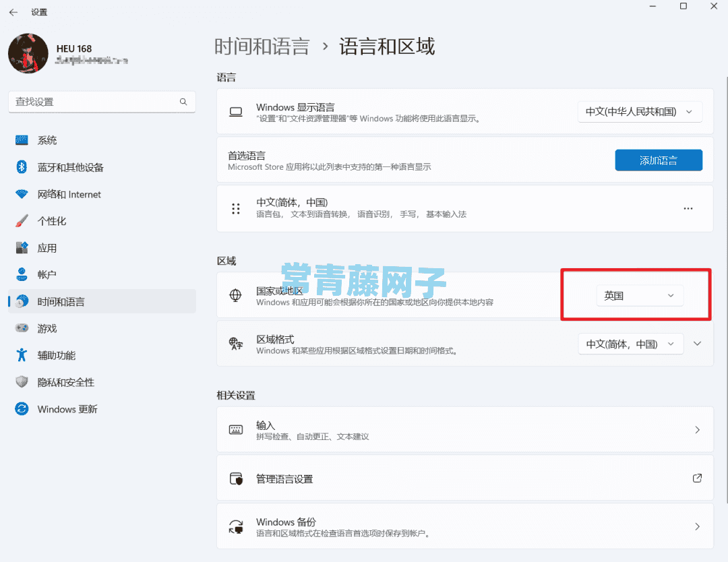Viewport: 728px width, 562px height.
Task: Click the 输入 row title text
Action: tap(266, 425)
